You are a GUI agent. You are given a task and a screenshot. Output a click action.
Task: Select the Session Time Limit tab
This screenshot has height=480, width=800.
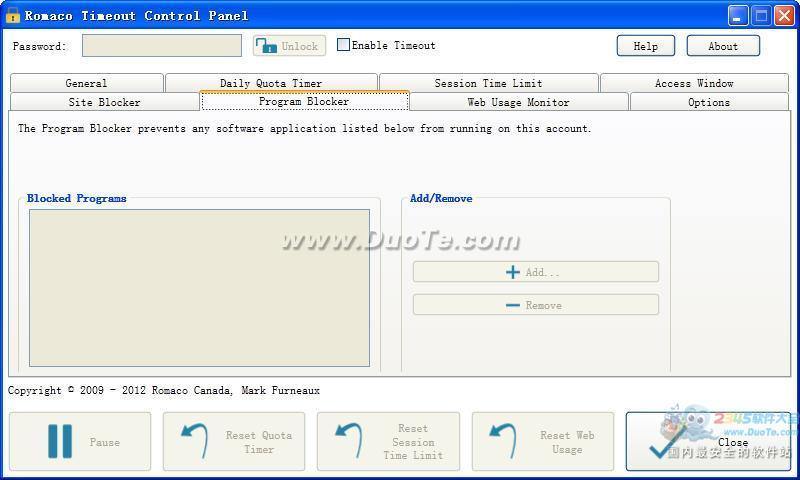(488, 83)
